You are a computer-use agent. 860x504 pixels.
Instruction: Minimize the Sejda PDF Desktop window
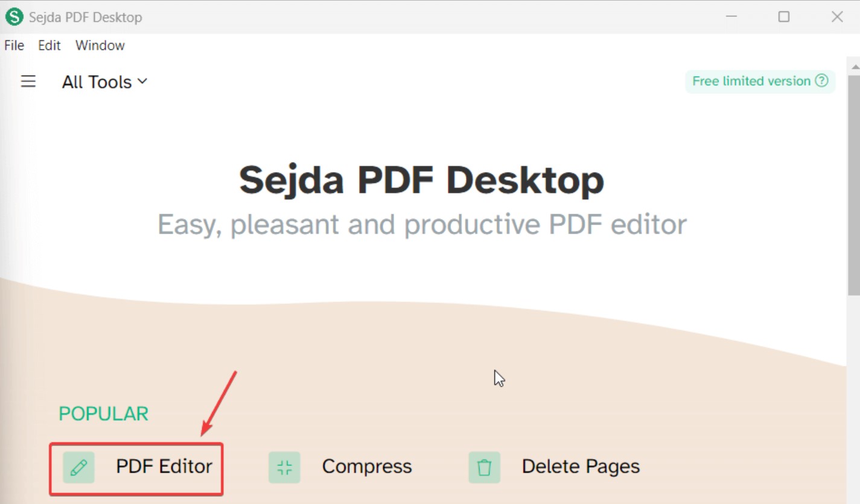[x=731, y=17]
